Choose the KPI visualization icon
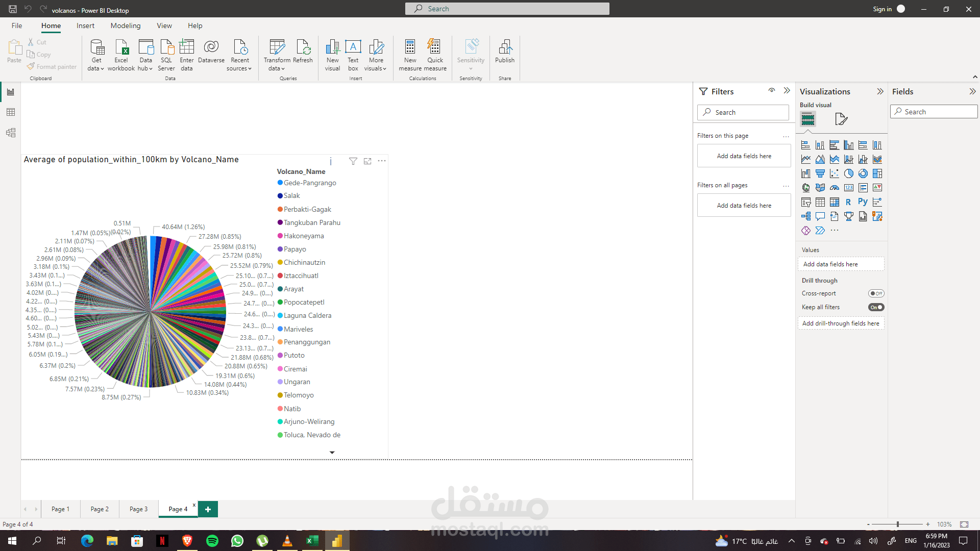Screen dimensions: 980x551 [877, 188]
